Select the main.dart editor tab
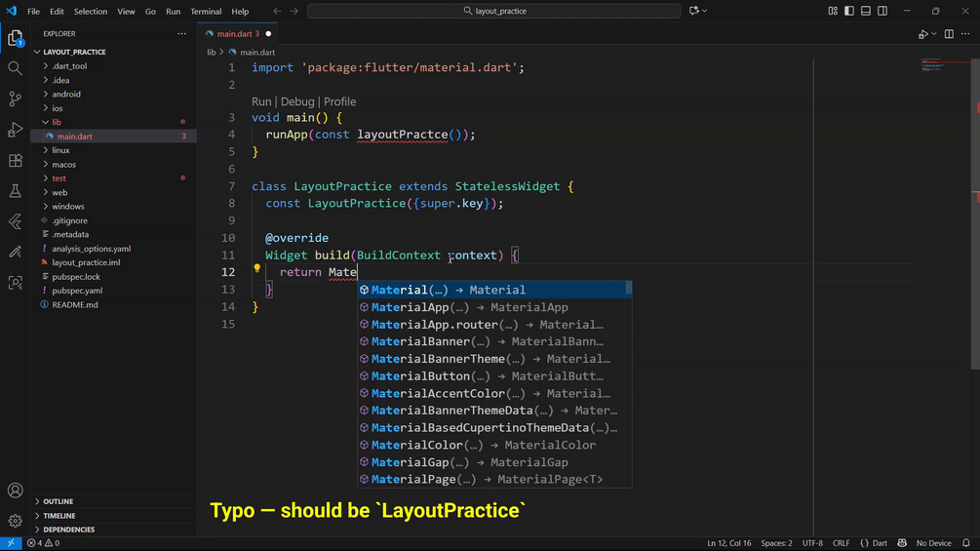Image resolution: width=980 pixels, height=551 pixels. pyautogui.click(x=238, y=34)
